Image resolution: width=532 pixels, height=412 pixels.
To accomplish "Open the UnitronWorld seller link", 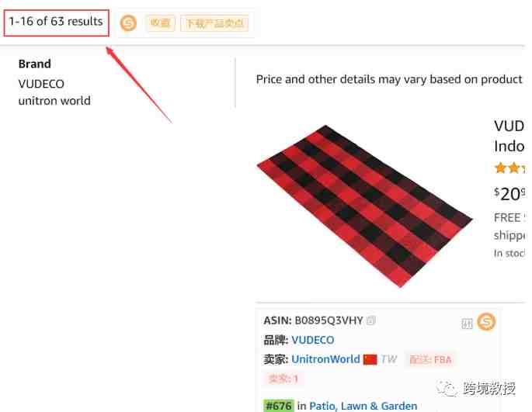I will (x=325, y=359).
